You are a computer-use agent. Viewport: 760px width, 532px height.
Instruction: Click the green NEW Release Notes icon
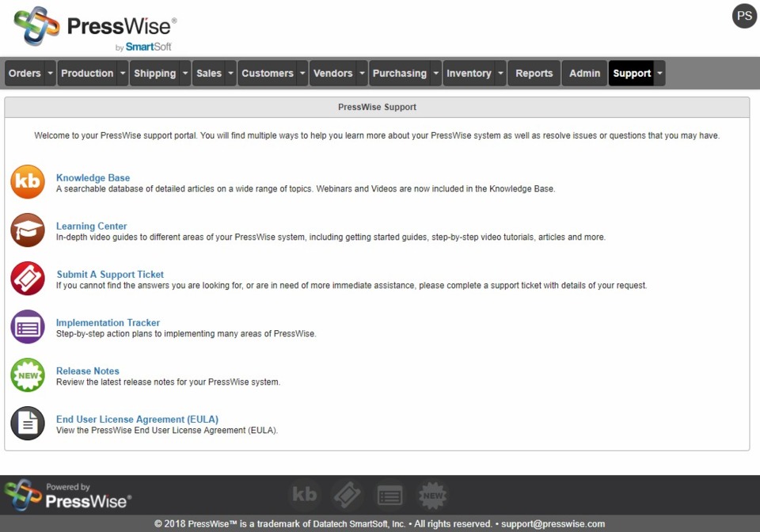(28, 375)
